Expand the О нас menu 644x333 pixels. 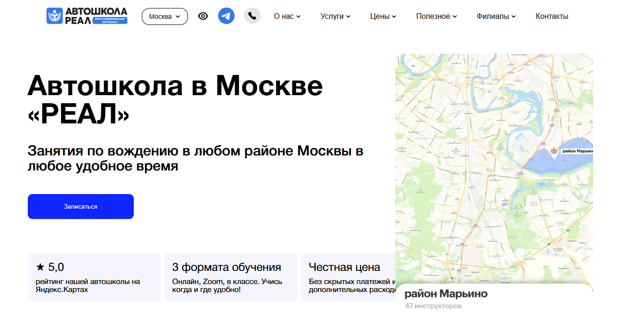287,16
